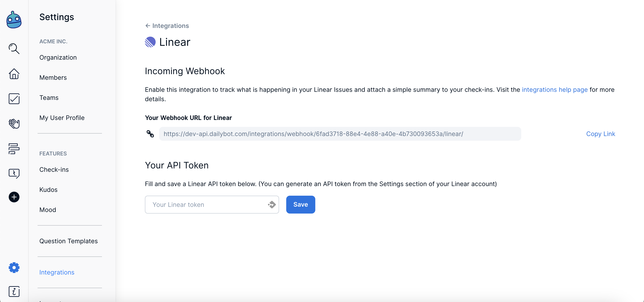Image resolution: width=644 pixels, height=302 pixels.
Task: Open forms via stacked lines icon
Action: click(14, 149)
